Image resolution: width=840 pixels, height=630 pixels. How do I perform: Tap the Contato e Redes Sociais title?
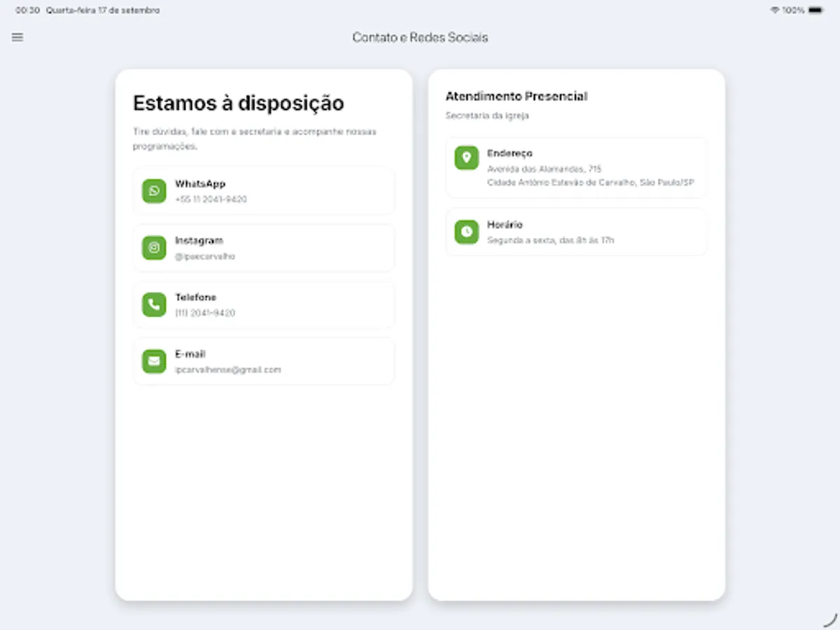(x=420, y=38)
